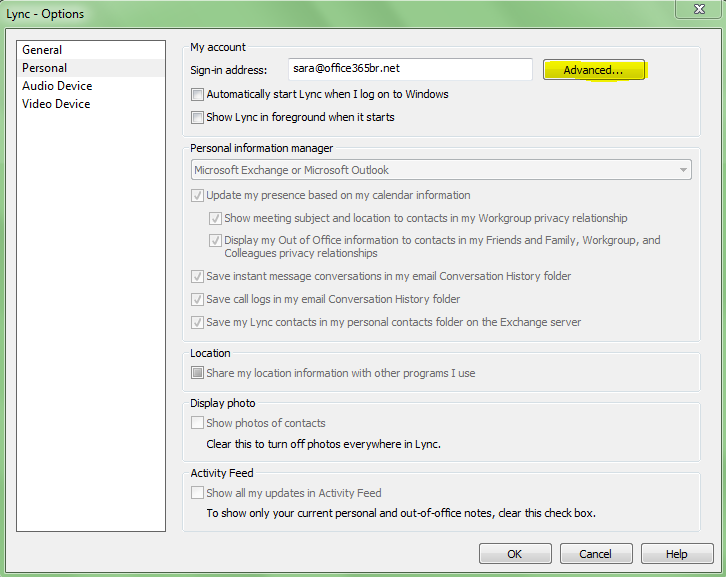Toggle display my Out of Office information
Image resolution: width=726 pixels, height=577 pixels.
click(216, 241)
